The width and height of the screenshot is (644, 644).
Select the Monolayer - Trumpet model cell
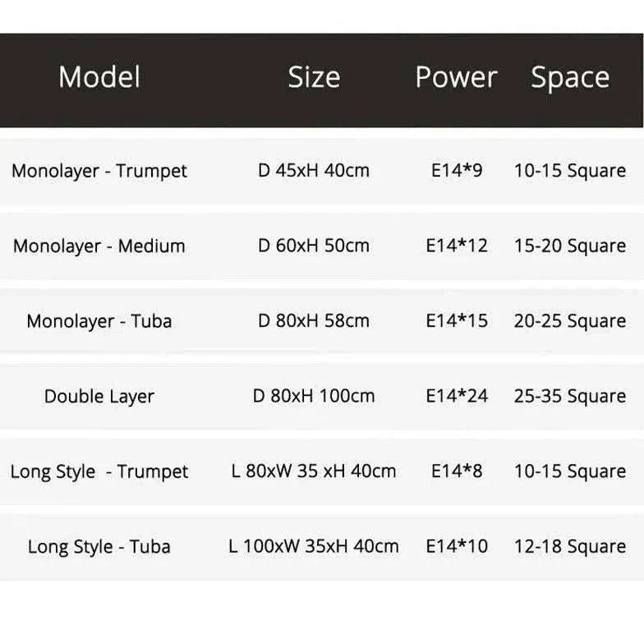click(x=99, y=171)
